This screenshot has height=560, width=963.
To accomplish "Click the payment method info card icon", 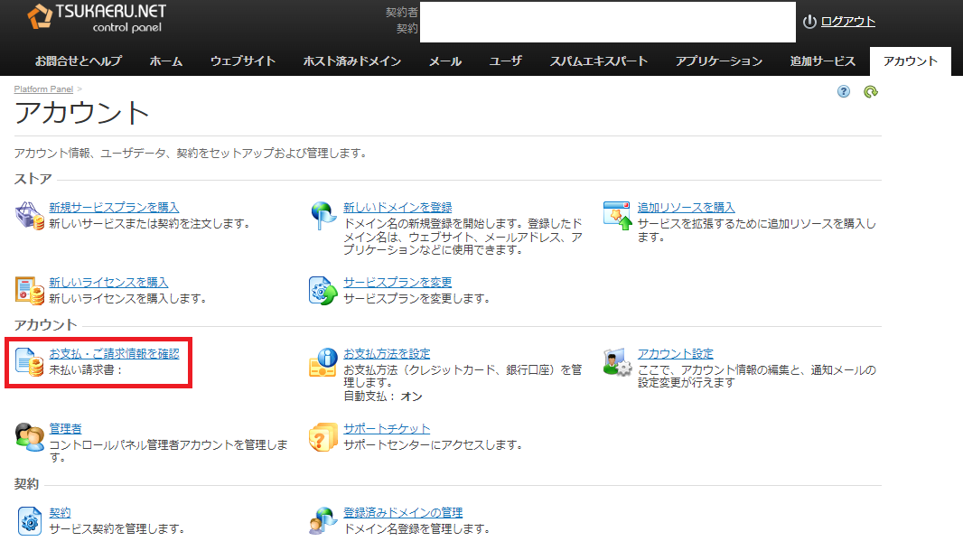I will [x=323, y=362].
